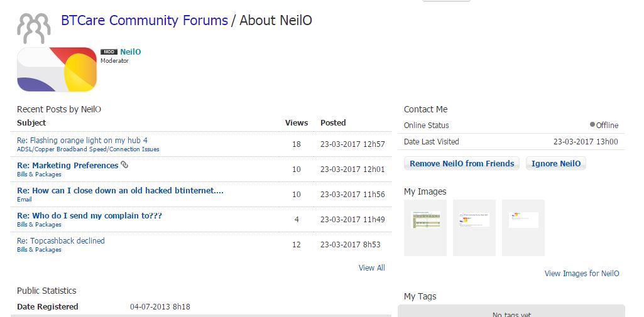
Task: Click the MOD rank badge icon
Action: 109,52
